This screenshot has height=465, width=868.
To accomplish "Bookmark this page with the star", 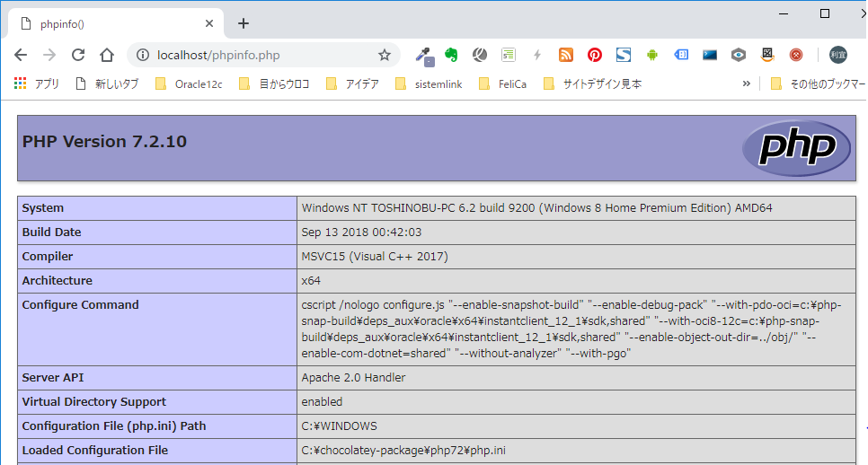I will click(x=385, y=55).
